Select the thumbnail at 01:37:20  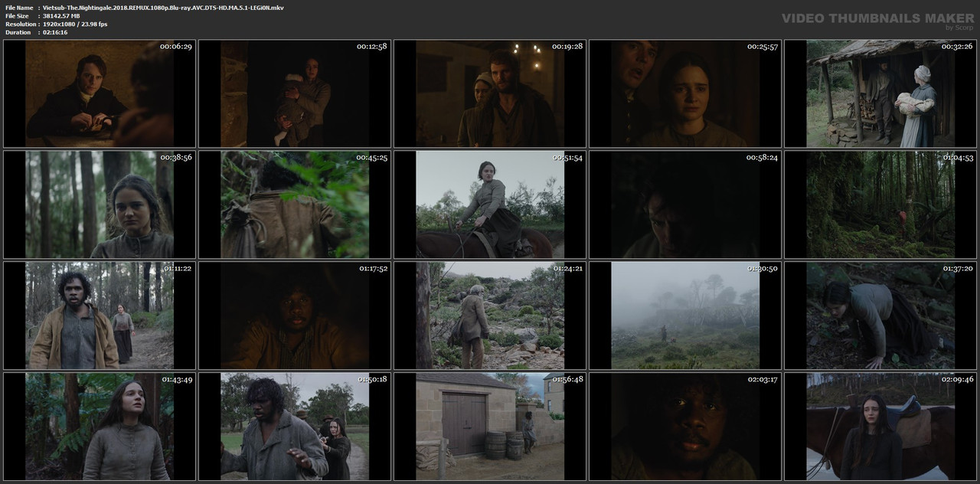point(880,316)
